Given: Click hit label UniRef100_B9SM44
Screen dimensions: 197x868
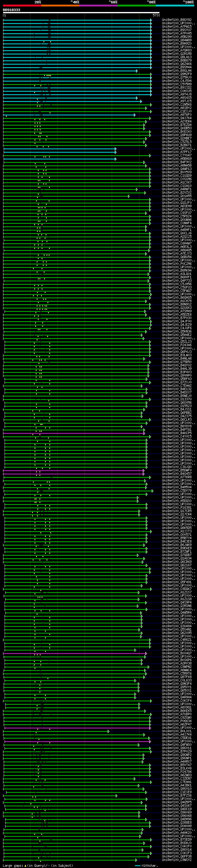Looking at the screenshot, I should [x=177, y=67].
